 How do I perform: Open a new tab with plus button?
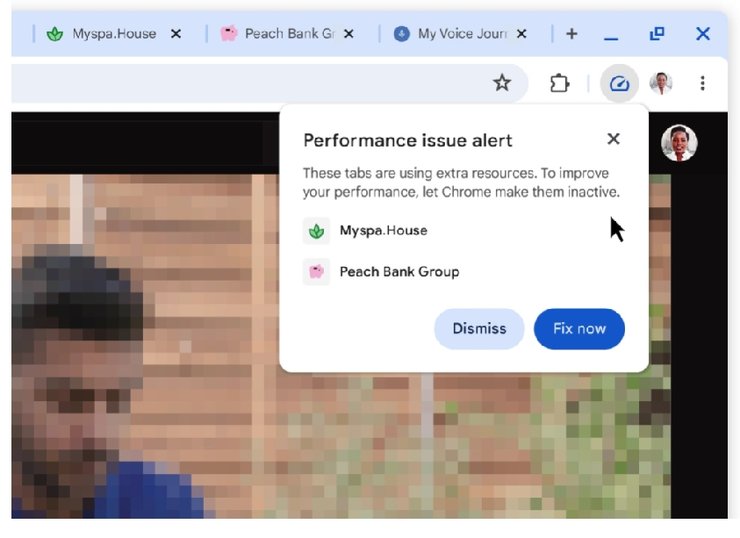572,34
